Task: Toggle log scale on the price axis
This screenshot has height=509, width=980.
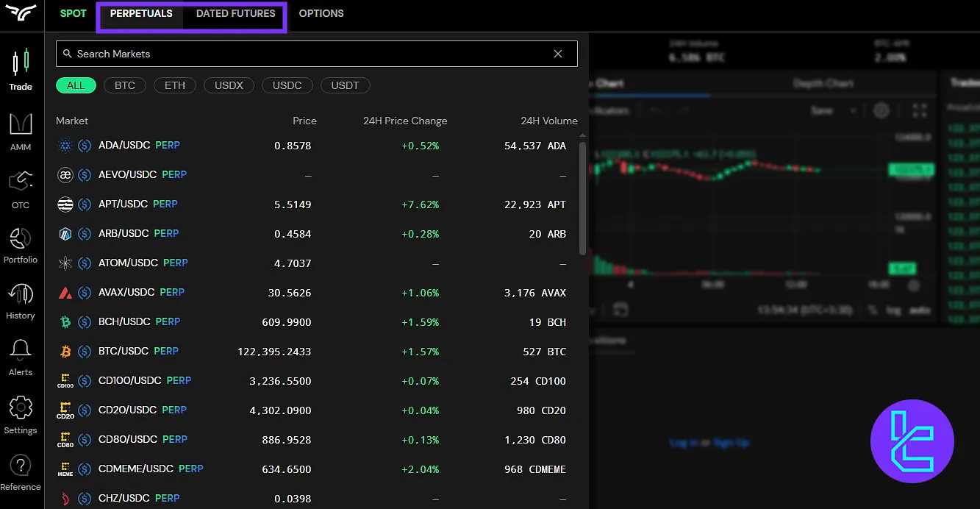Action: (893, 310)
